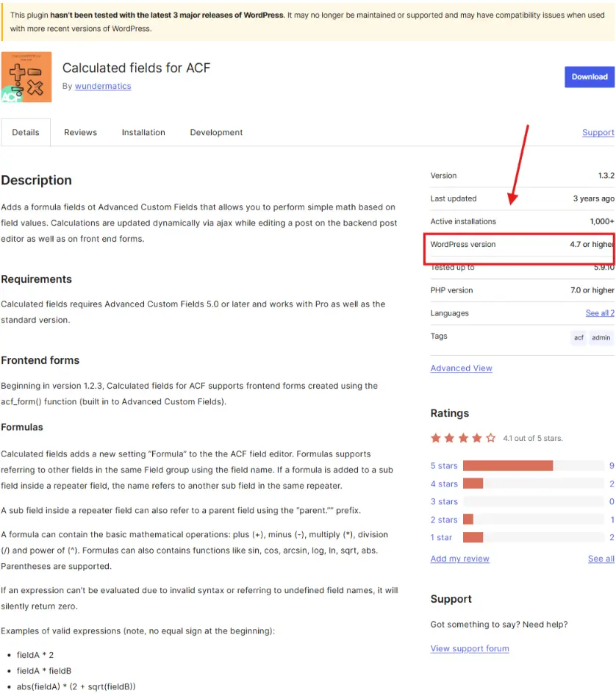
Task: Click the first orange star in the rating
Action: 437,437
